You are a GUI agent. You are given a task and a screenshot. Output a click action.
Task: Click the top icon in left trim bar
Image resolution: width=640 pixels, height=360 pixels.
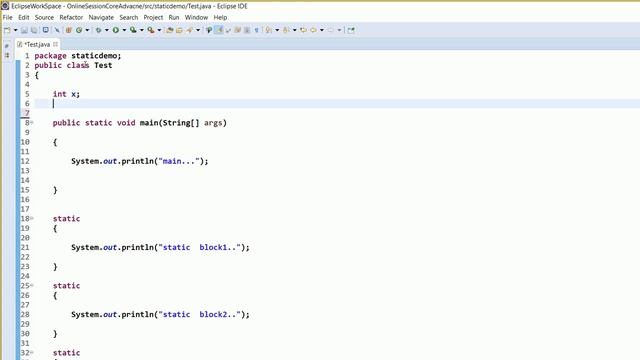(x=7, y=46)
